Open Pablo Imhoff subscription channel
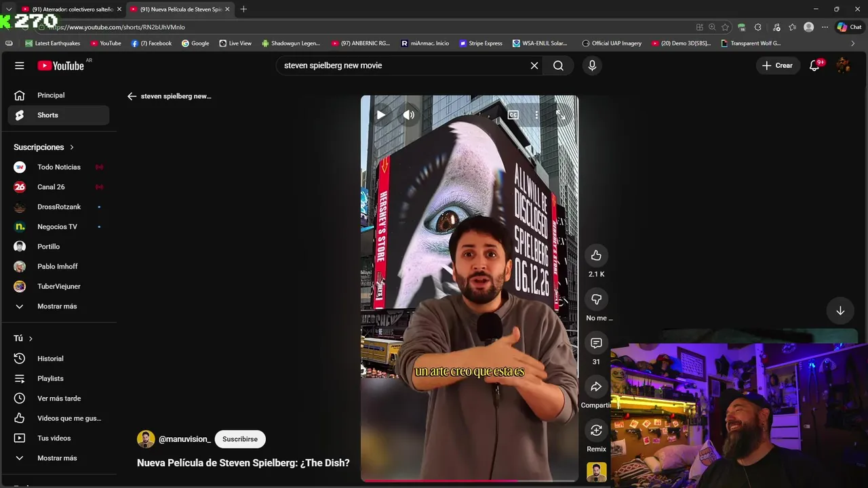This screenshot has height=488, width=868. click(58, 266)
